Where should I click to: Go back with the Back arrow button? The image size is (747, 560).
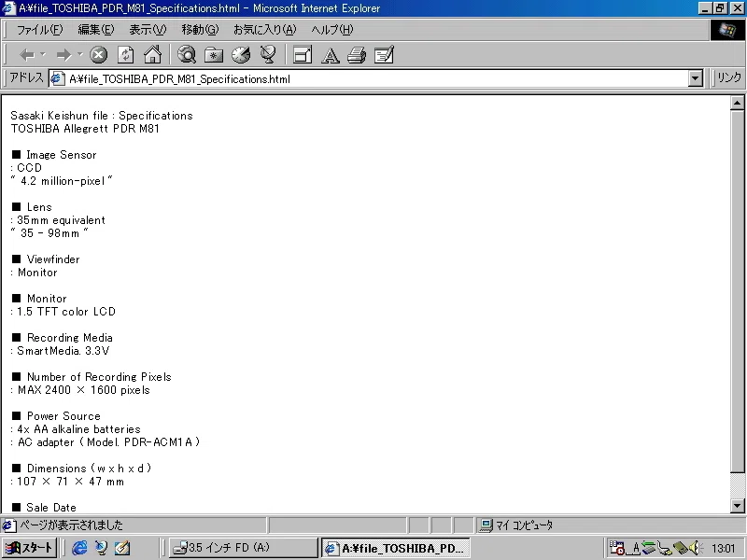[x=27, y=55]
